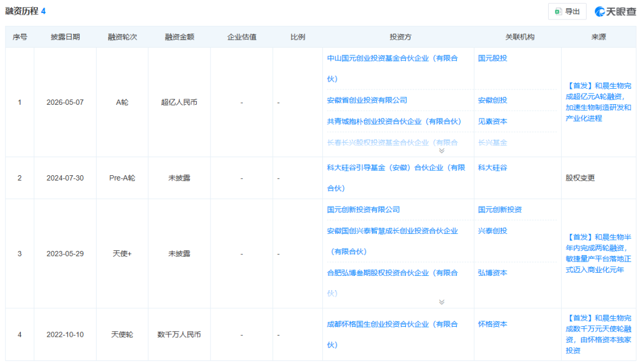Click the A轮 round cell
Viewport: 640px width, 364px height.
click(122, 102)
